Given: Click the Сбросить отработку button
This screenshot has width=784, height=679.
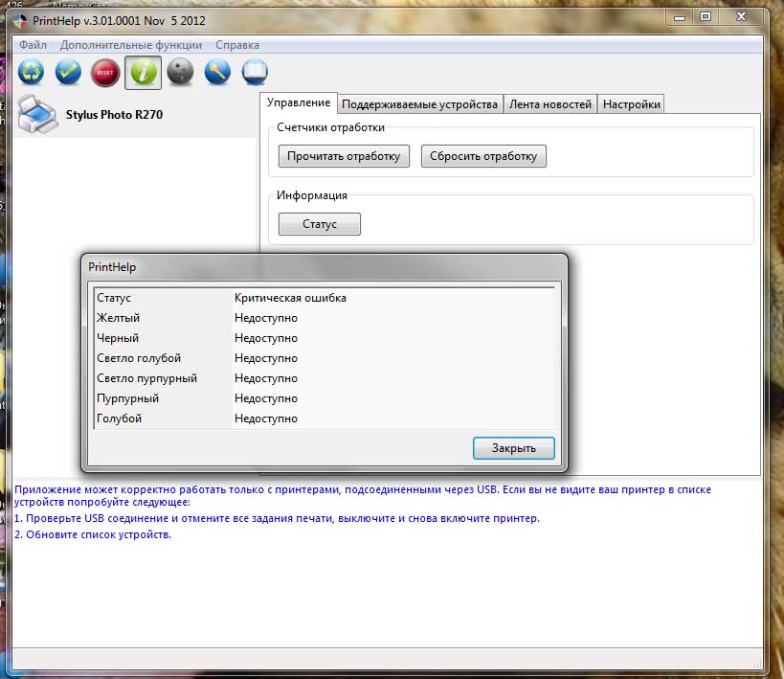Looking at the screenshot, I should click(x=483, y=156).
